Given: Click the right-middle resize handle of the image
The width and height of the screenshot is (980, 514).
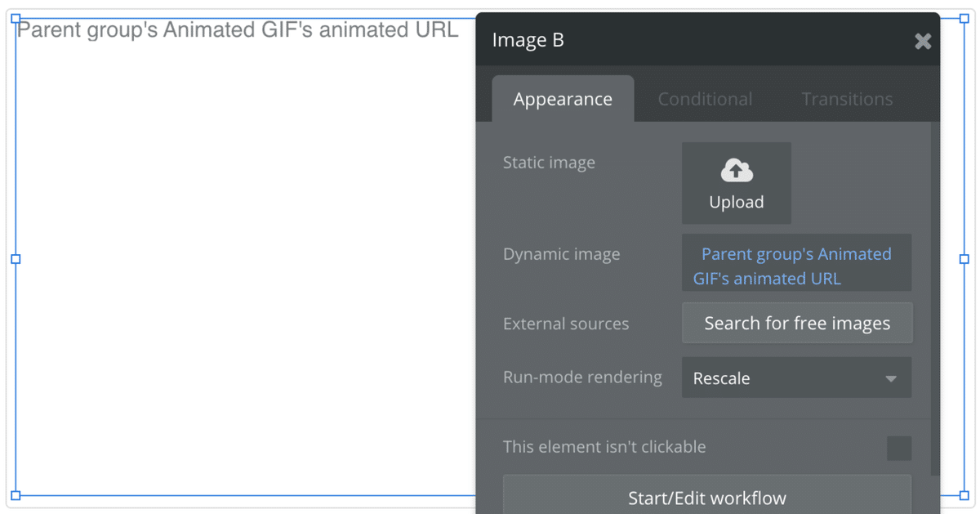Looking at the screenshot, I should click(x=964, y=259).
